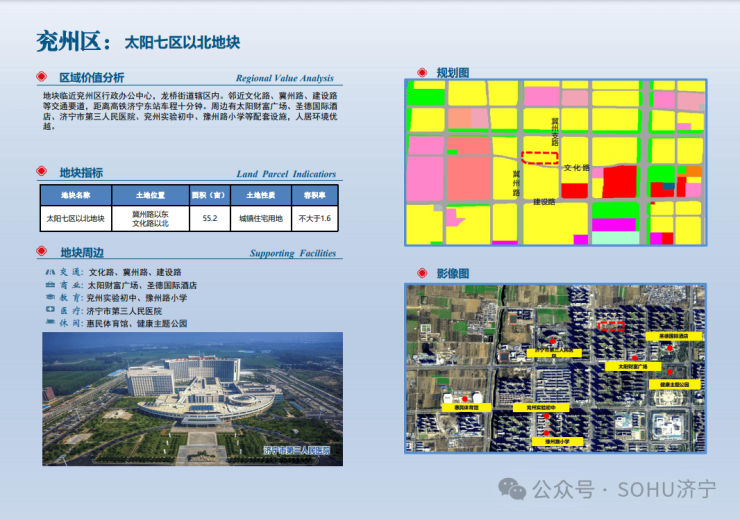Click the red diamond bullet beside 地块指标

click(42, 171)
